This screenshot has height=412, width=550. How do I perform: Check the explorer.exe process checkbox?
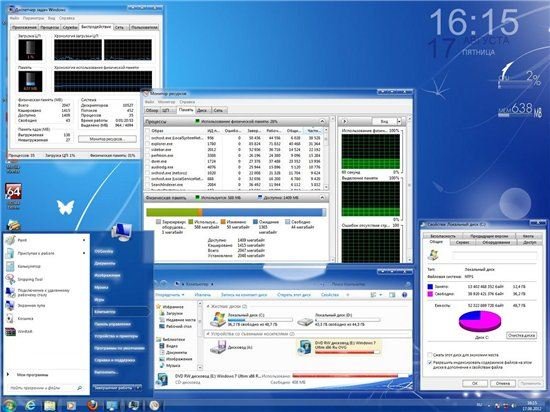[x=148, y=144]
